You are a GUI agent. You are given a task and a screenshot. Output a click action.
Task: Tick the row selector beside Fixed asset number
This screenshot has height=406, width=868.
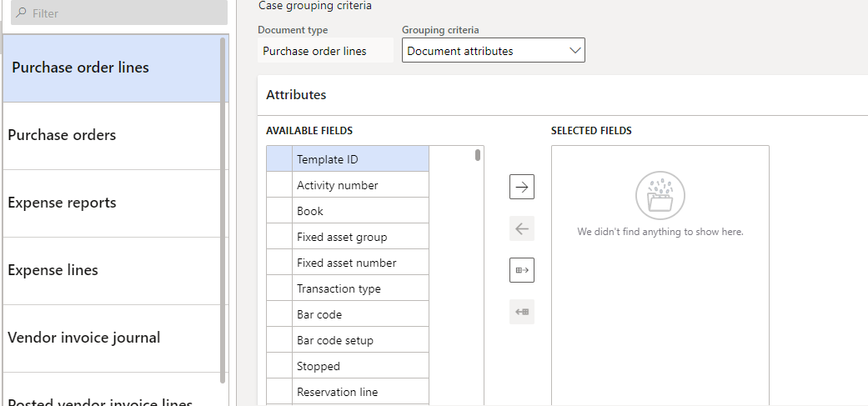click(279, 262)
